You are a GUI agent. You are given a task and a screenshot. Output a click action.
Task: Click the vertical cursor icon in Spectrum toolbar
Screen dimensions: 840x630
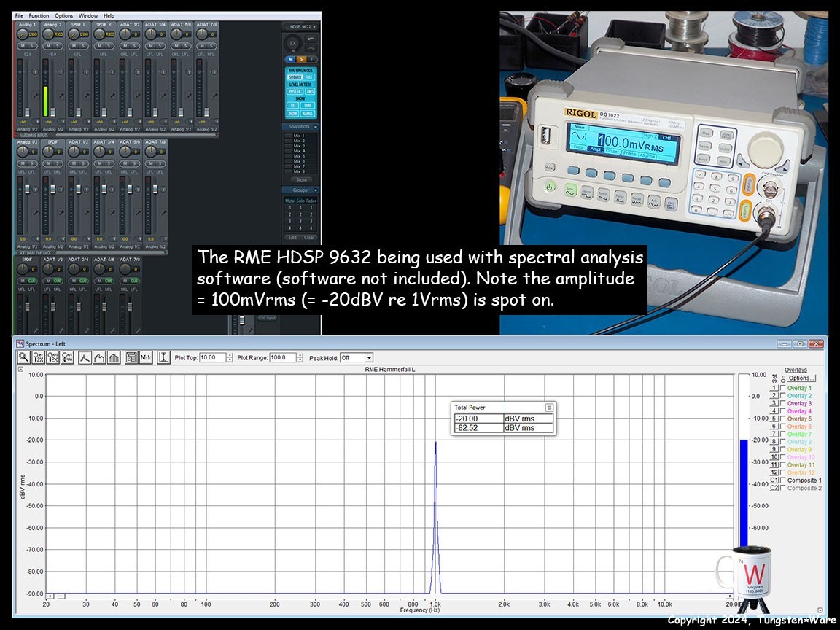click(x=163, y=357)
